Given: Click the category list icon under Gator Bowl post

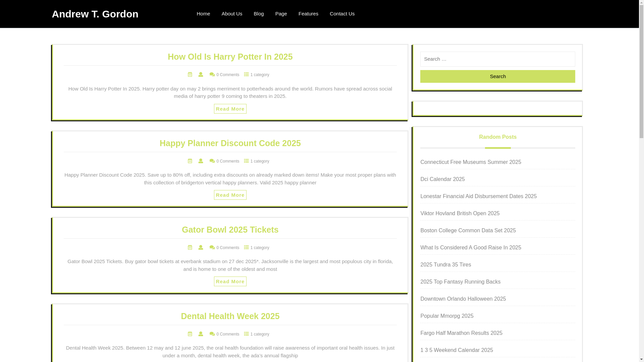Looking at the screenshot, I should (247, 247).
